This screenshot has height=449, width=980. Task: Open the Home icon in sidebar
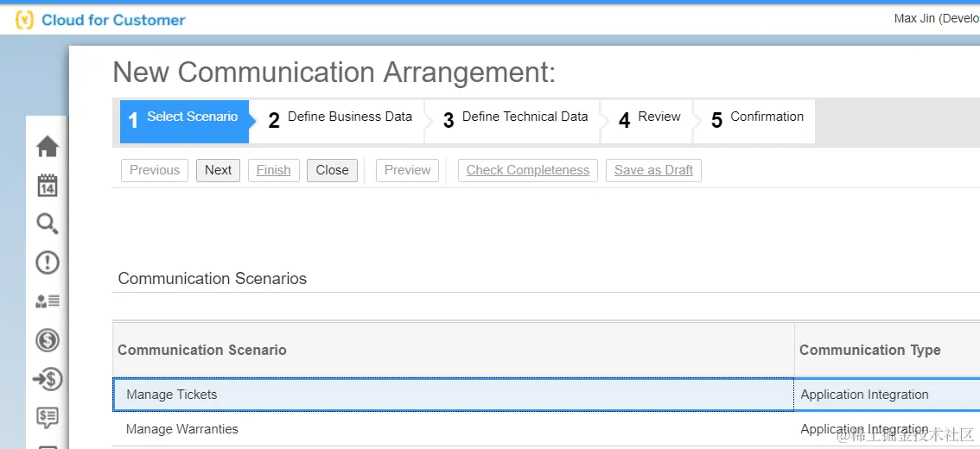(x=48, y=147)
